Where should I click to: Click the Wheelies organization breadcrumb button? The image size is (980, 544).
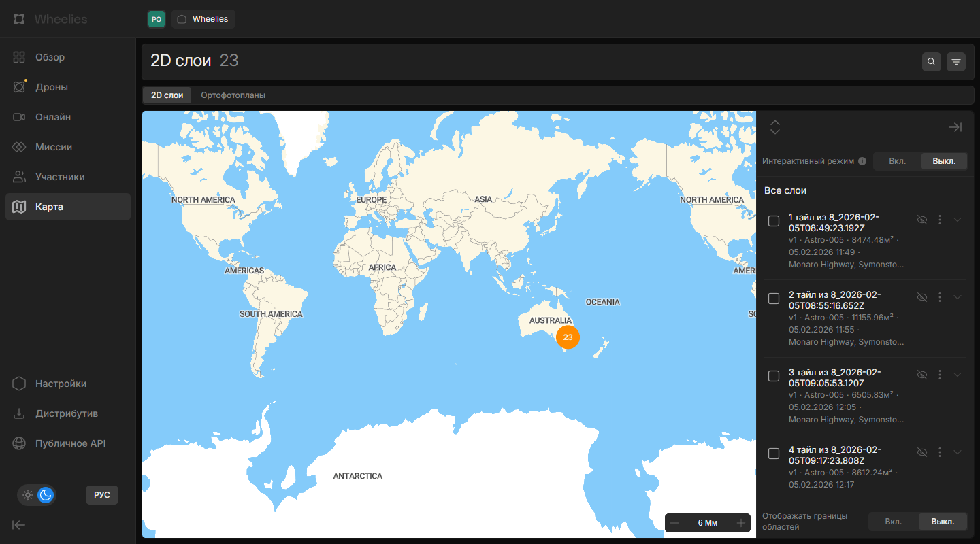click(203, 19)
